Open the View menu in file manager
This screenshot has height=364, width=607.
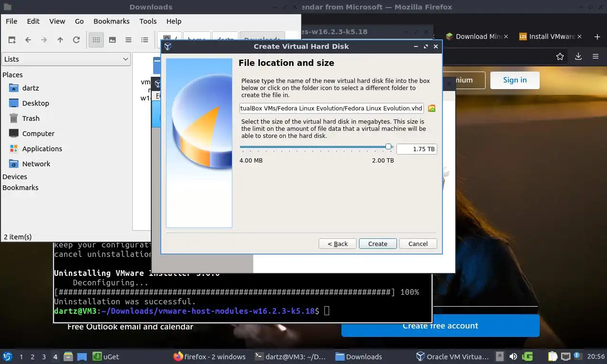[57, 21]
